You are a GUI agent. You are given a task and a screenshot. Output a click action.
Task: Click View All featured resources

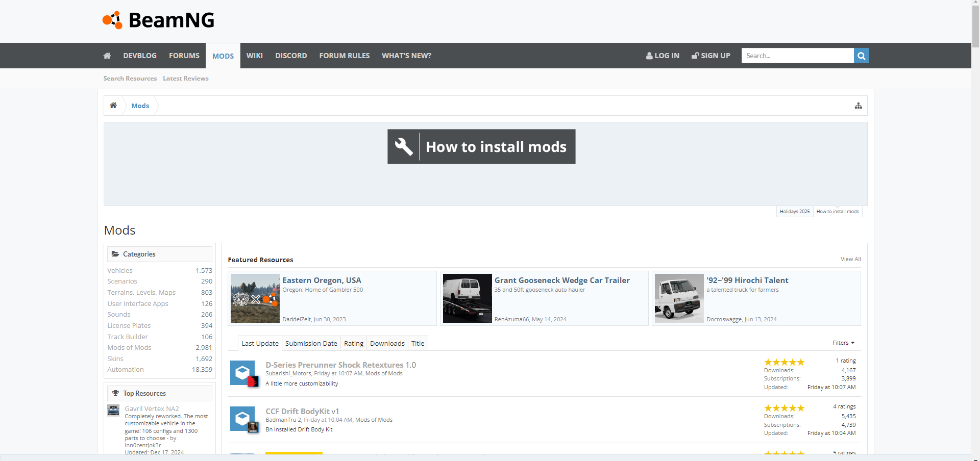(x=851, y=260)
